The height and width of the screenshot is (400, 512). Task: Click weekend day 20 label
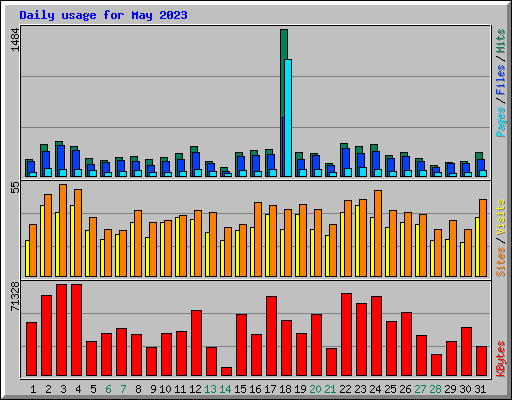[x=315, y=389]
